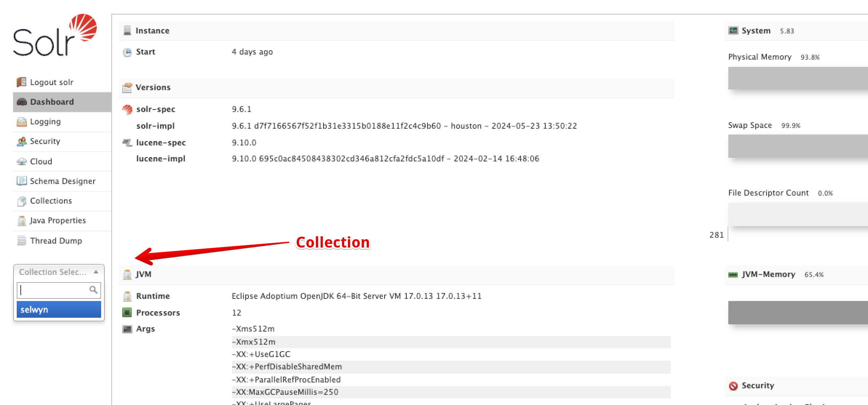Click the JVM section header text

(144, 274)
